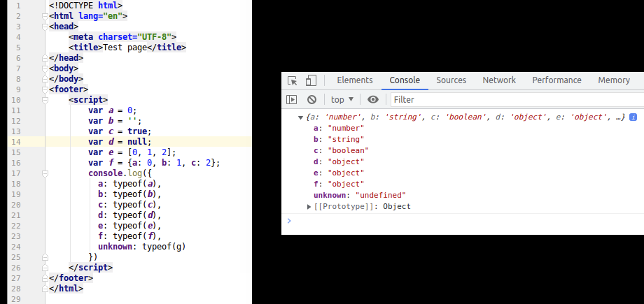The image size is (644, 304).
Task: Select the a: "number" property row
Action: pos(339,129)
